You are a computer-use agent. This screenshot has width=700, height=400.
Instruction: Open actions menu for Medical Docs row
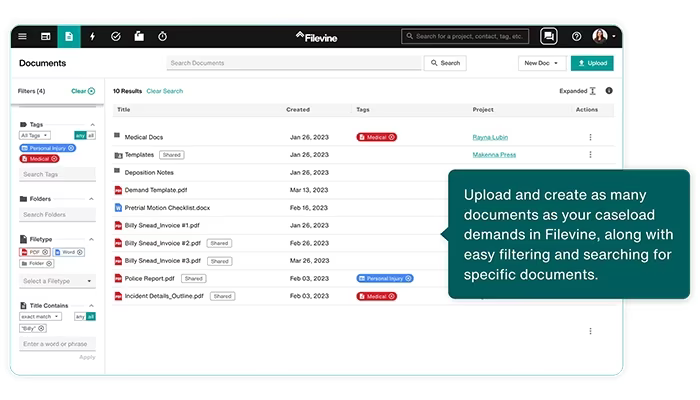coord(590,137)
